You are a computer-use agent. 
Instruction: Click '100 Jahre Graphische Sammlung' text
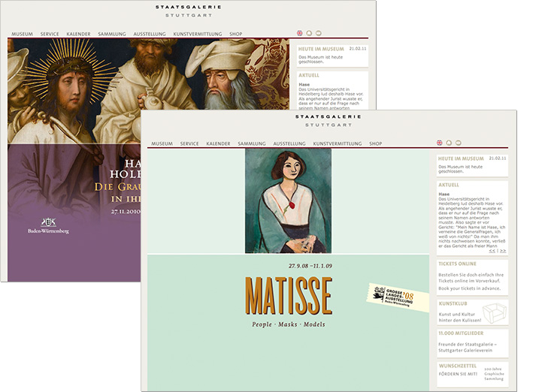click(x=494, y=373)
